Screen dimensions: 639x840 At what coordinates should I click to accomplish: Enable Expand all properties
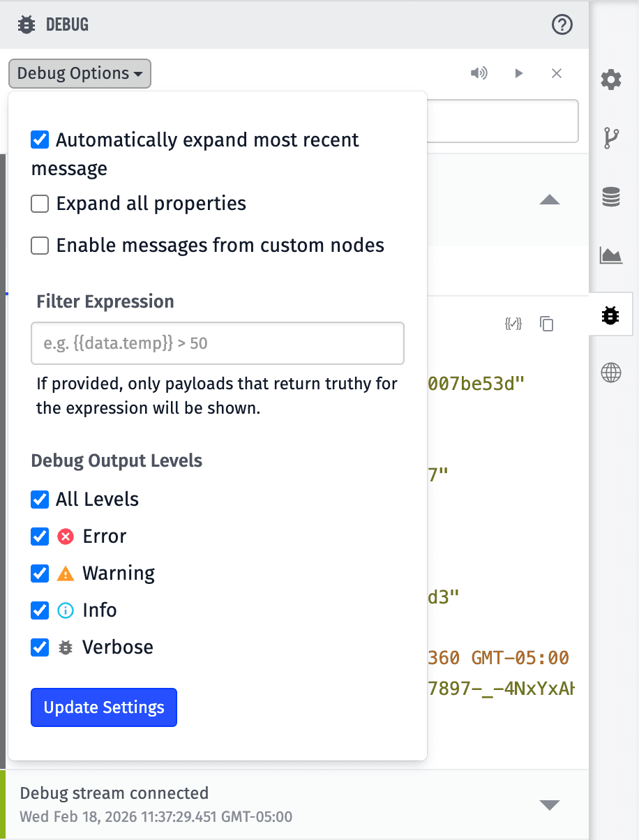pyautogui.click(x=40, y=203)
